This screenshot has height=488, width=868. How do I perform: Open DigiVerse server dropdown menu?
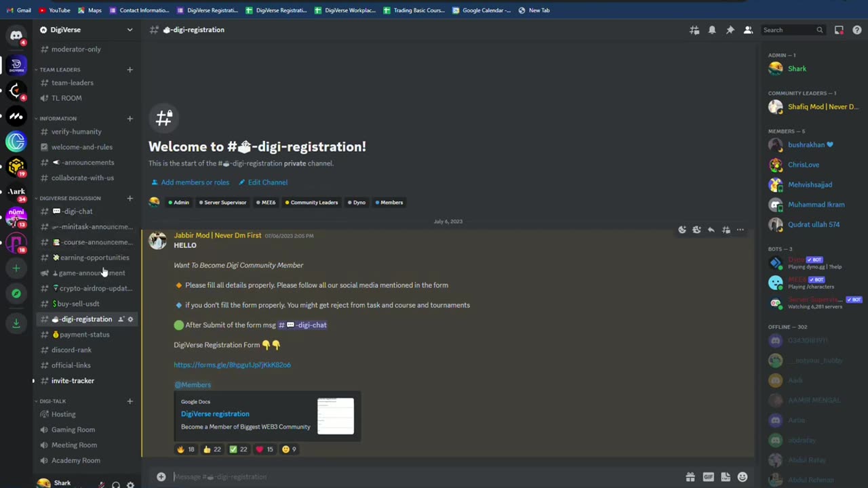pyautogui.click(x=130, y=30)
